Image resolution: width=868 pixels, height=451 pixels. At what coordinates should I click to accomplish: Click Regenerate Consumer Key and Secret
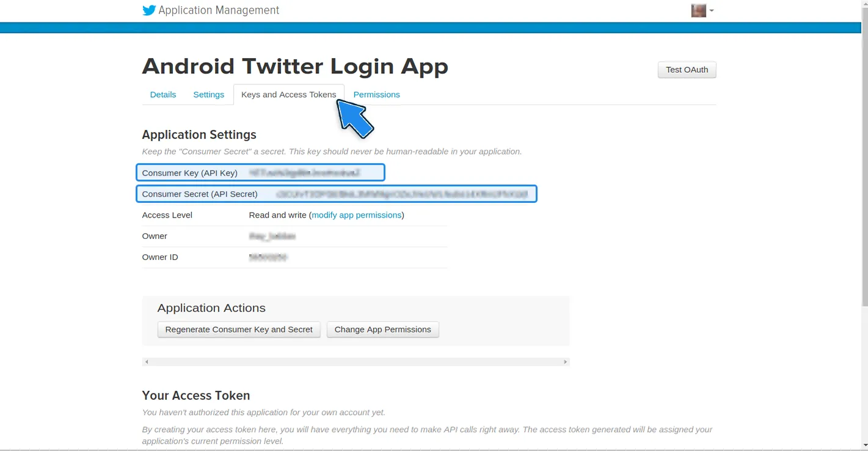239,329
